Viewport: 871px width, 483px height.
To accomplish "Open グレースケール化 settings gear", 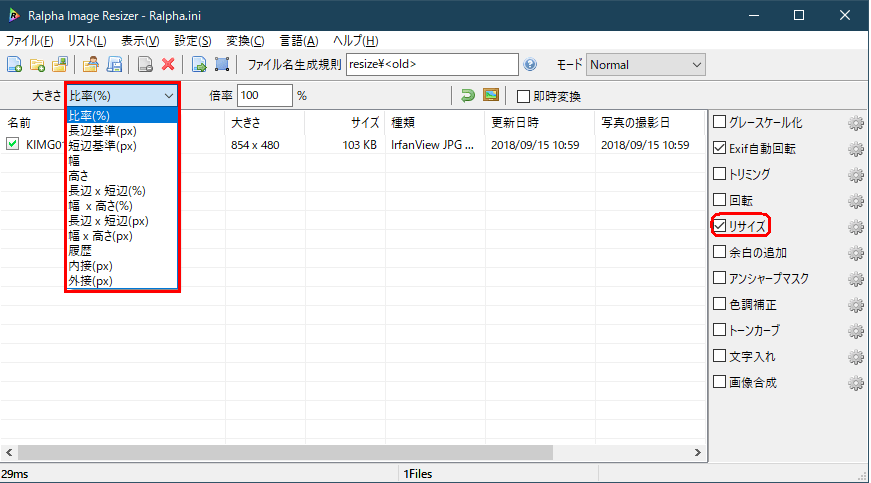I will point(856,123).
